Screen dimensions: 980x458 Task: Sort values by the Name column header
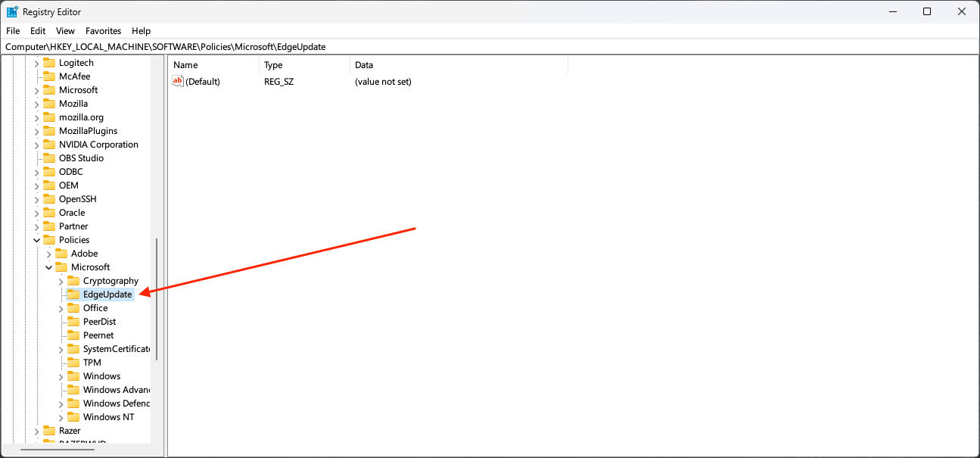[213, 65]
